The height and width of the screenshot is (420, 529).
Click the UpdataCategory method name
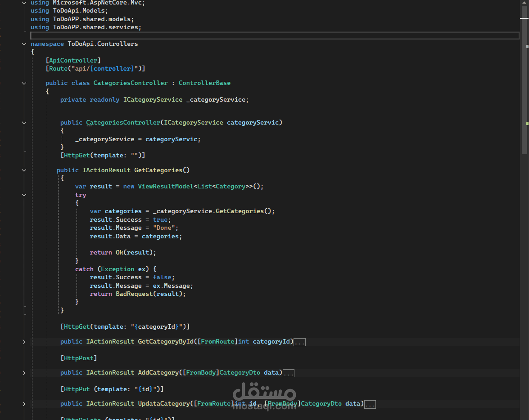click(164, 404)
